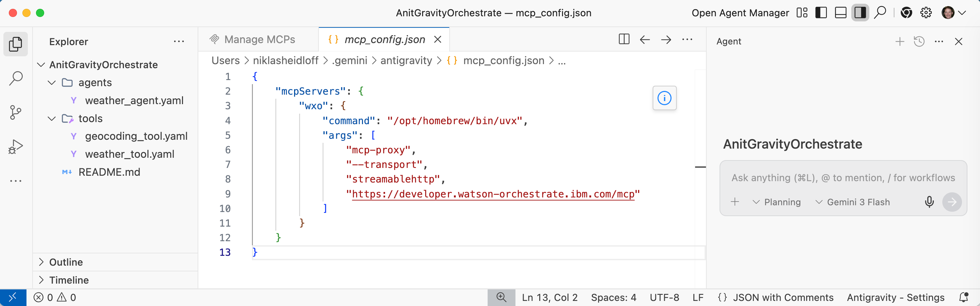Click the info icon in editor
Screen dimensions: 980x306
tap(664, 98)
